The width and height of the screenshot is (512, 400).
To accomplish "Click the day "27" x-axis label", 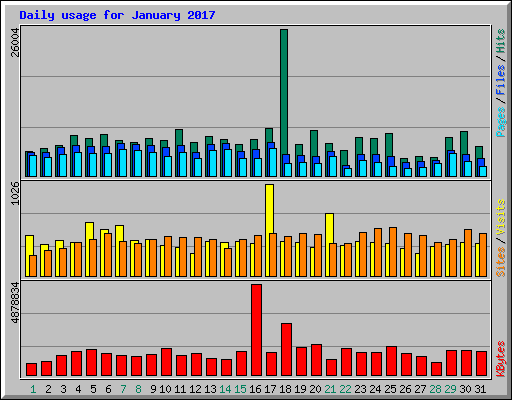I will pyautogui.click(x=420, y=389).
